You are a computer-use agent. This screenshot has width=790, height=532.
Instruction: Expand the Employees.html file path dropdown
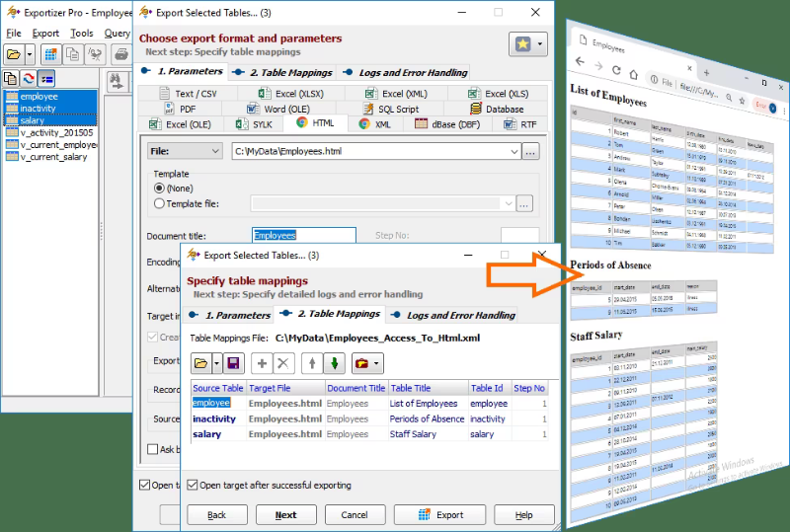tap(513, 151)
